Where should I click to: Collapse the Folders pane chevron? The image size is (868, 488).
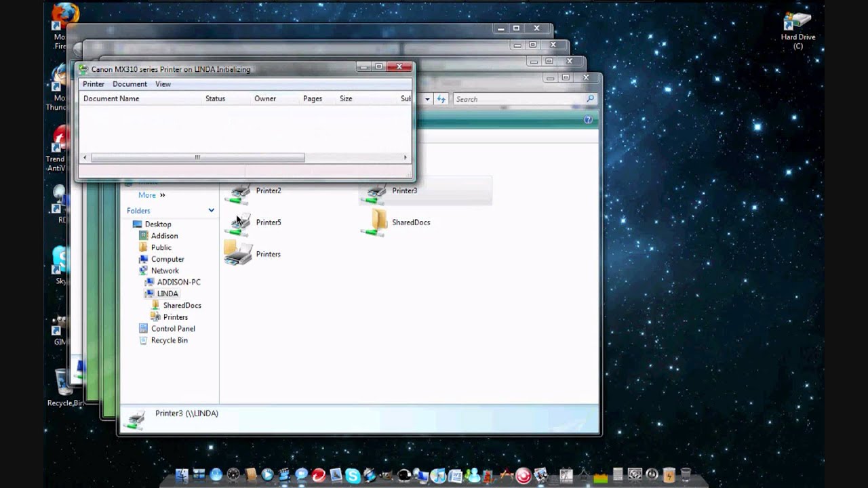pos(211,210)
